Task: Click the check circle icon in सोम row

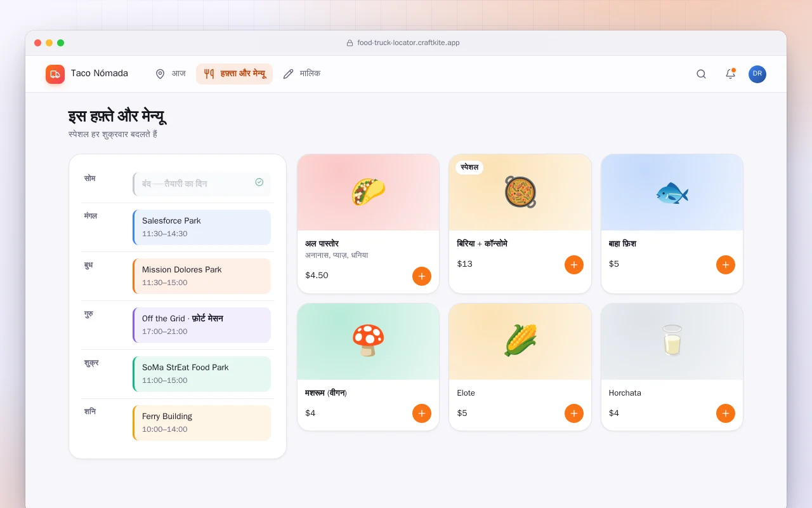Action: [259, 182]
